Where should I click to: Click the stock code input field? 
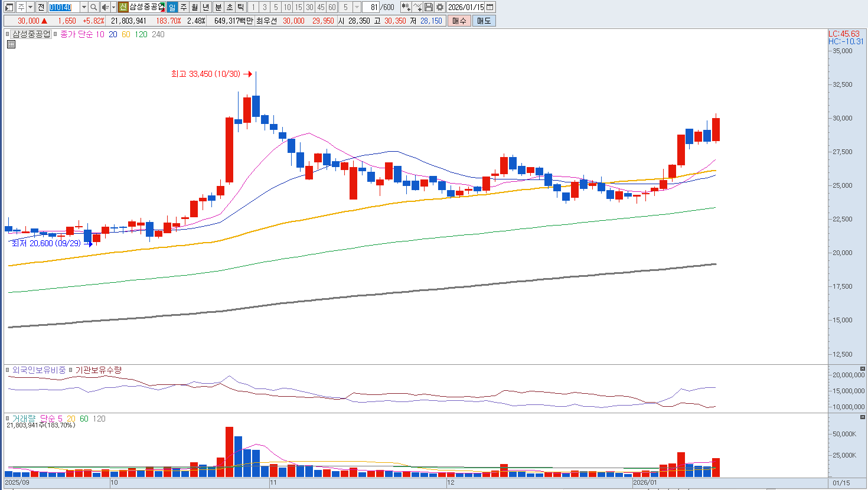coord(63,7)
